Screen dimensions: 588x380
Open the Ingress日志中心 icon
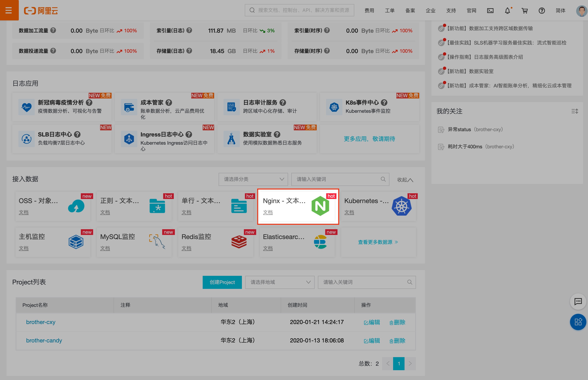point(129,139)
